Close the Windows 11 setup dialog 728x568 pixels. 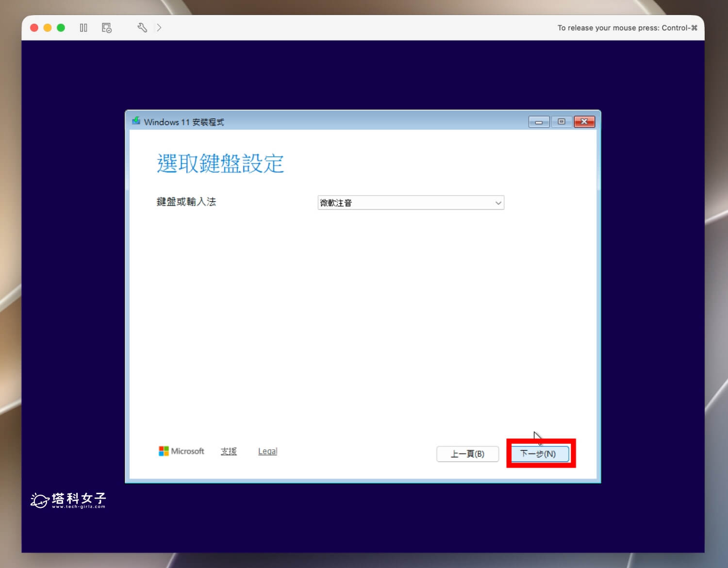(x=584, y=122)
